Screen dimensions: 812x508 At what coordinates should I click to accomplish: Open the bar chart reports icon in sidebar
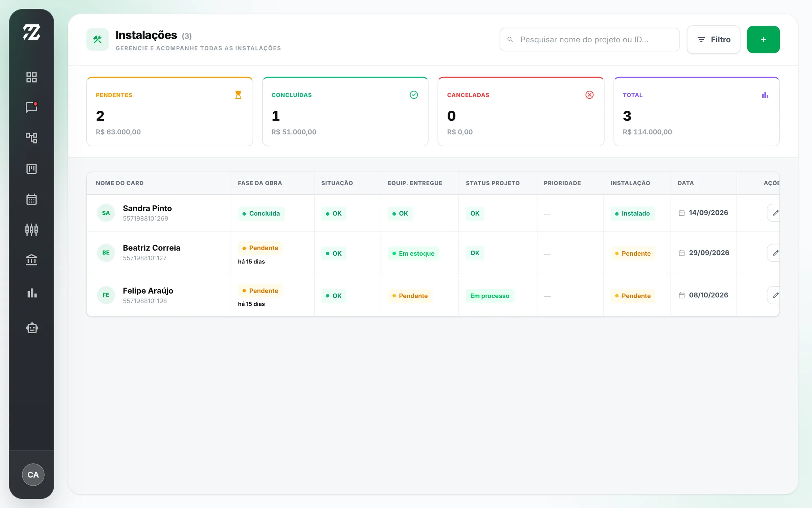32,293
